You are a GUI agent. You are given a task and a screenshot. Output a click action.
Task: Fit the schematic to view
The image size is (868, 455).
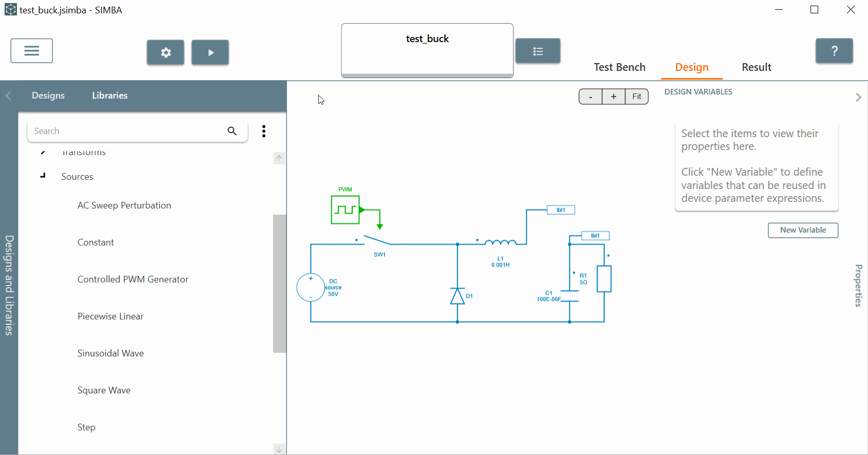point(636,97)
